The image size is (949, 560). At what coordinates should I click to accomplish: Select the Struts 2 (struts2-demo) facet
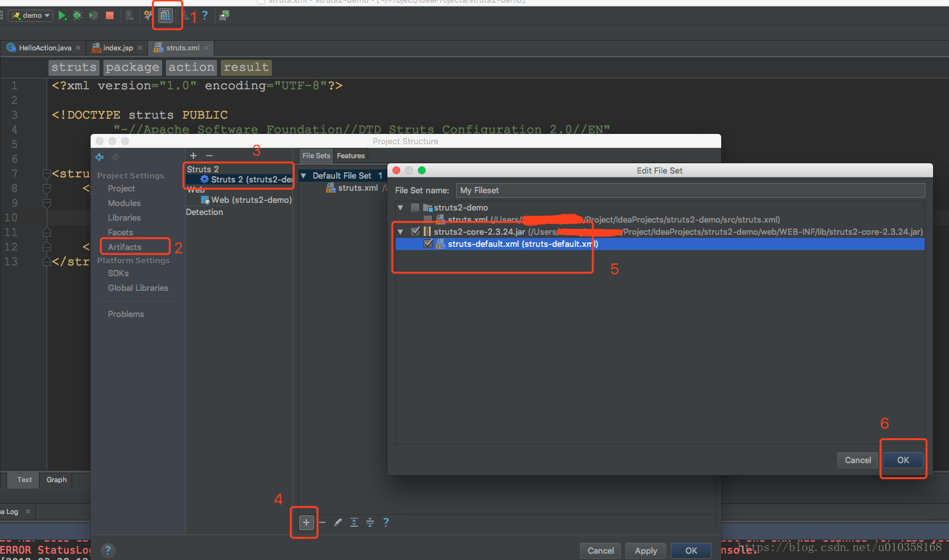246,180
